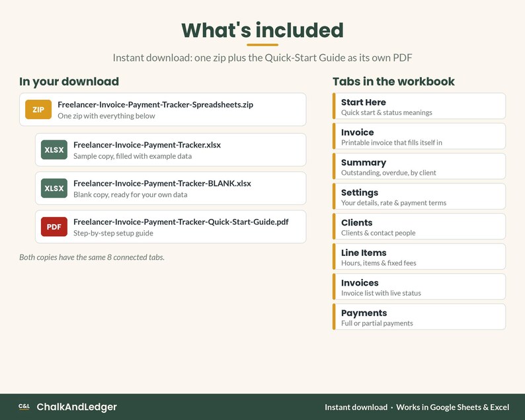This screenshot has width=525, height=420.
Task: Click 'Your details, rate & payment terms'
Action: point(394,203)
